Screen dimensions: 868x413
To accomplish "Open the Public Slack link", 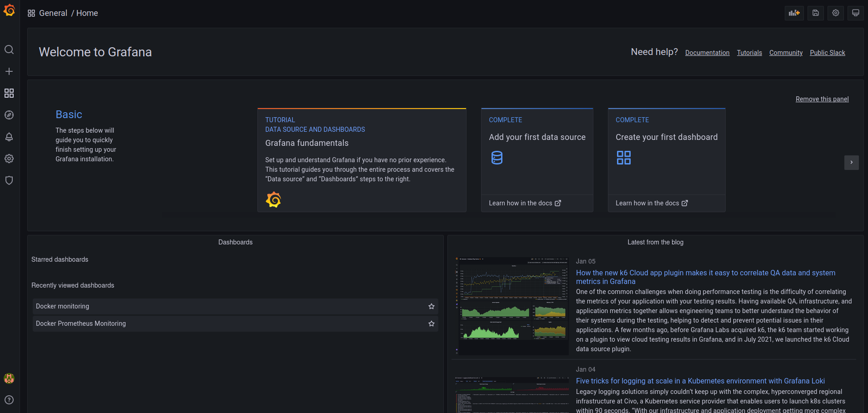I will 828,53.
